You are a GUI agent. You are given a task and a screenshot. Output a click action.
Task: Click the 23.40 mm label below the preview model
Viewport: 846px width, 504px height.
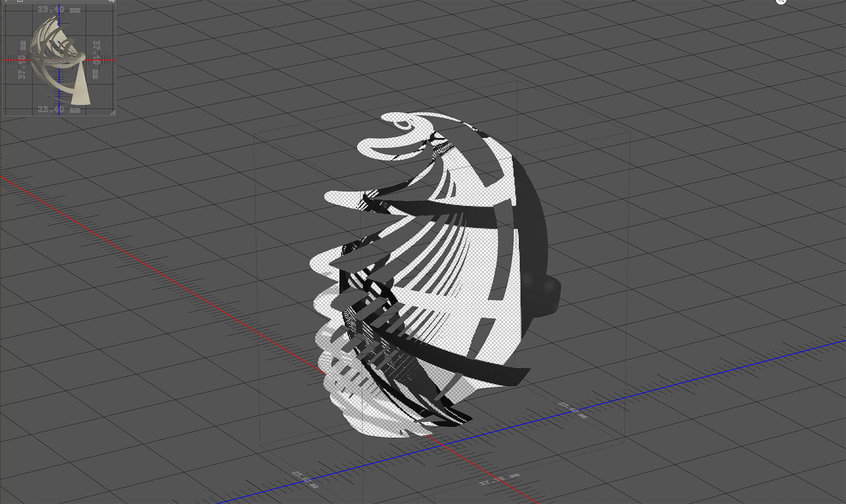pos(59,109)
